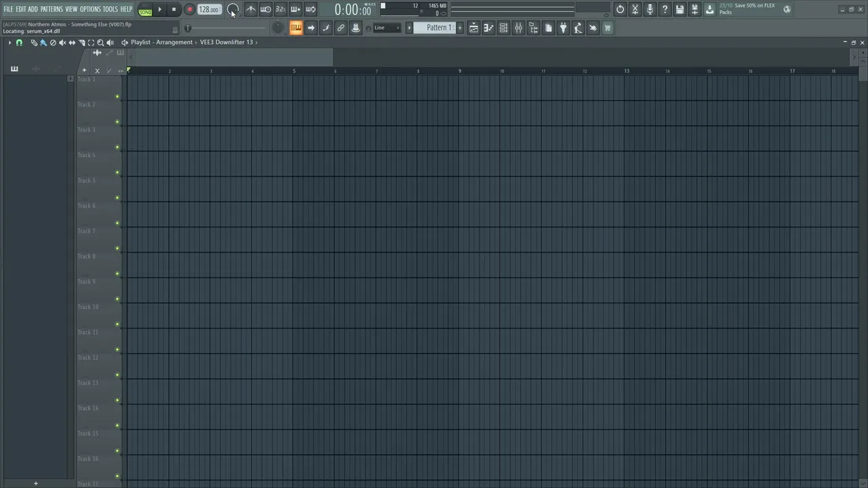Open the Piano roll view button
Screen dimensions: 868x488
pyautogui.click(x=488, y=28)
